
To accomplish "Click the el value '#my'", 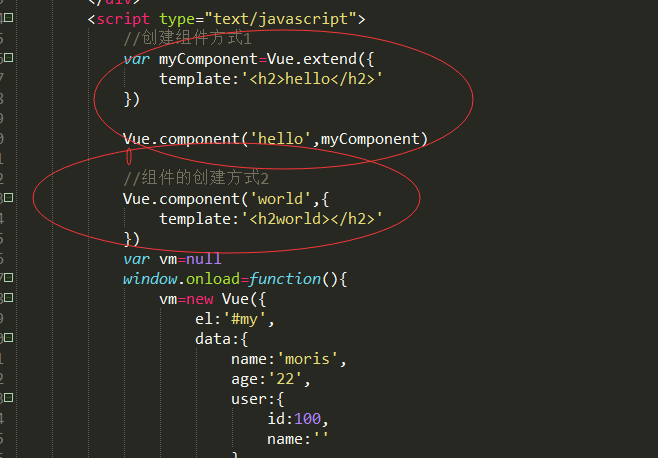I will point(244,319).
